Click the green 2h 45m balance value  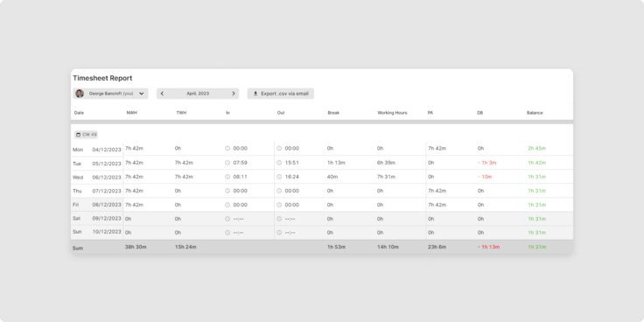[536, 148]
